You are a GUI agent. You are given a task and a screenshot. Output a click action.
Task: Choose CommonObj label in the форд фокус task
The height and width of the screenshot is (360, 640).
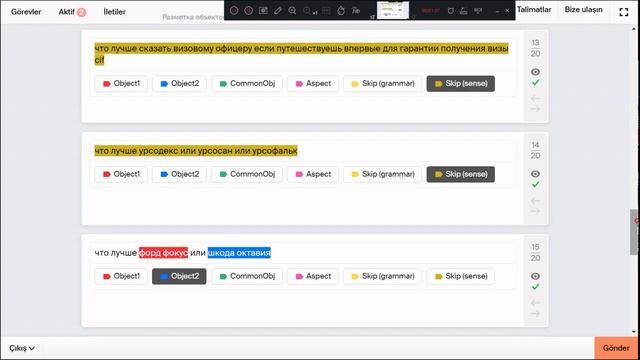(247, 276)
